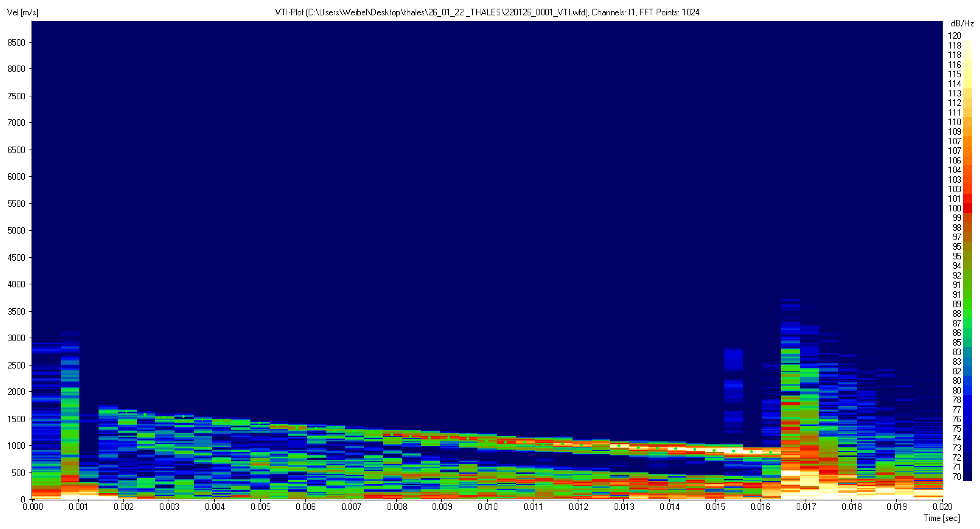
Task: Click the 1000 velocity axis tick label
Action: point(16,446)
